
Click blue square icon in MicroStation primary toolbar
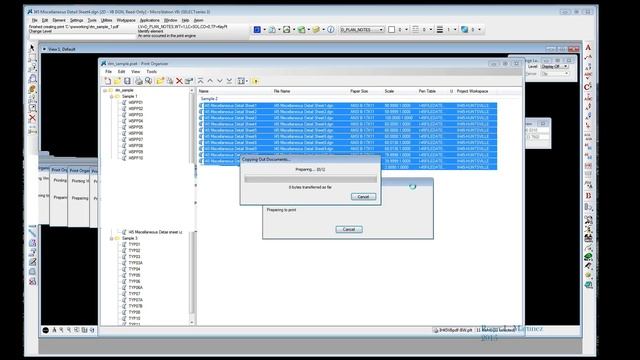tap(257, 29)
